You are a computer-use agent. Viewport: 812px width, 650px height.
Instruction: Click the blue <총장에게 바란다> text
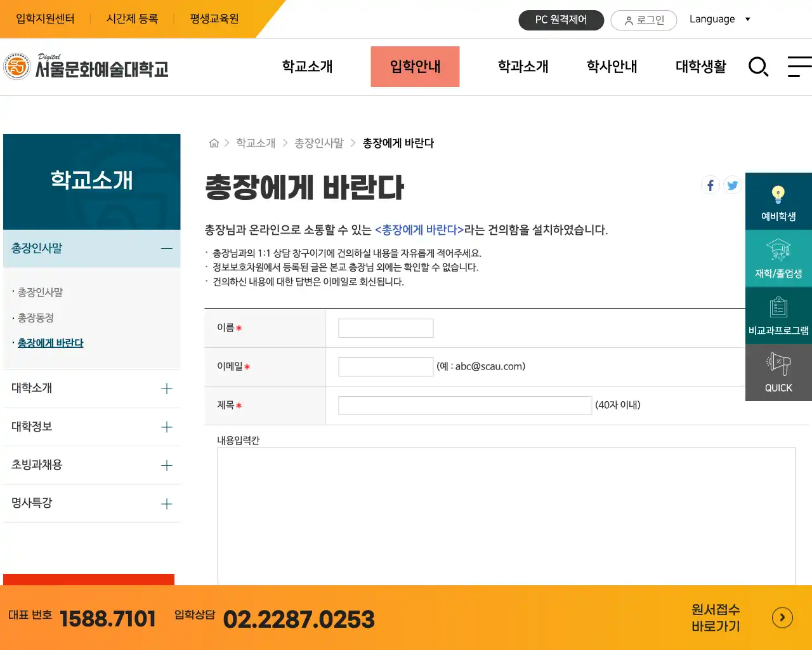point(419,230)
